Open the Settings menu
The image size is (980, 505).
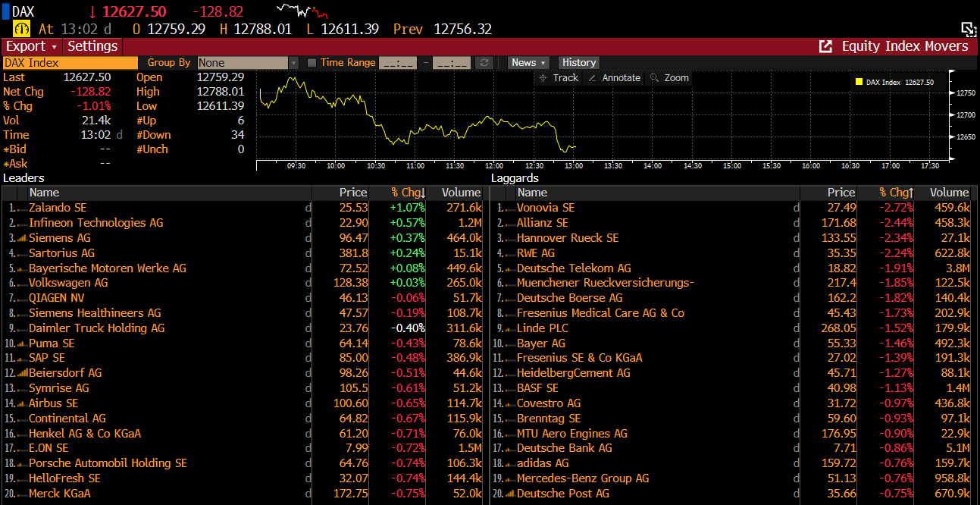point(92,46)
